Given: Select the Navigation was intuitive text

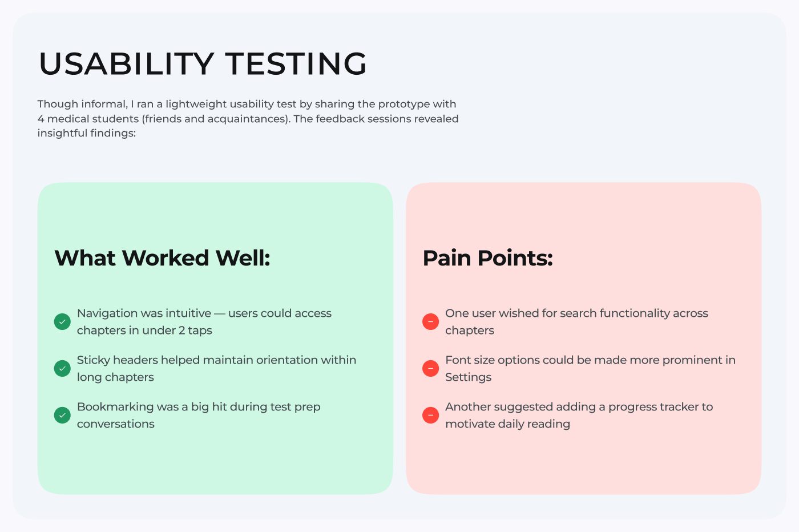Looking at the screenshot, I should (x=204, y=321).
